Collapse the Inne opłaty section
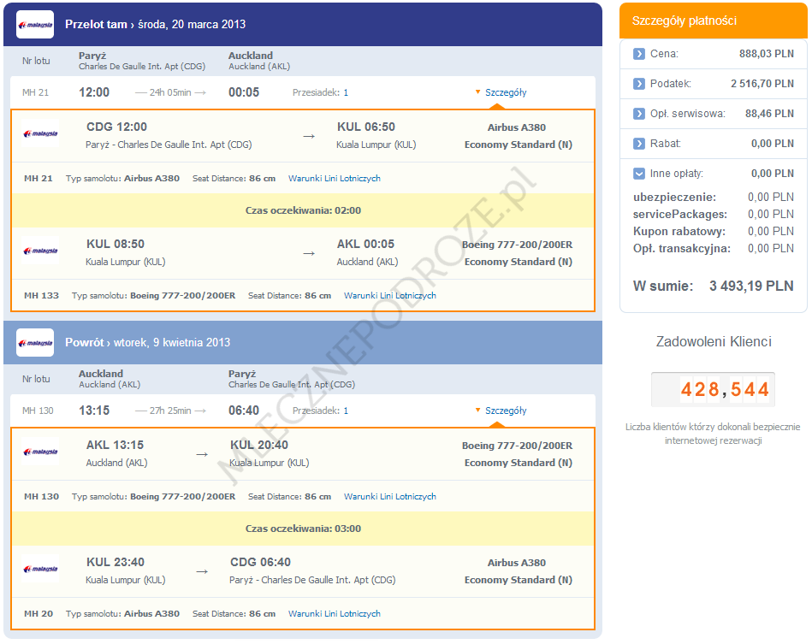Viewport: 812px width, 644px height. 639,174
